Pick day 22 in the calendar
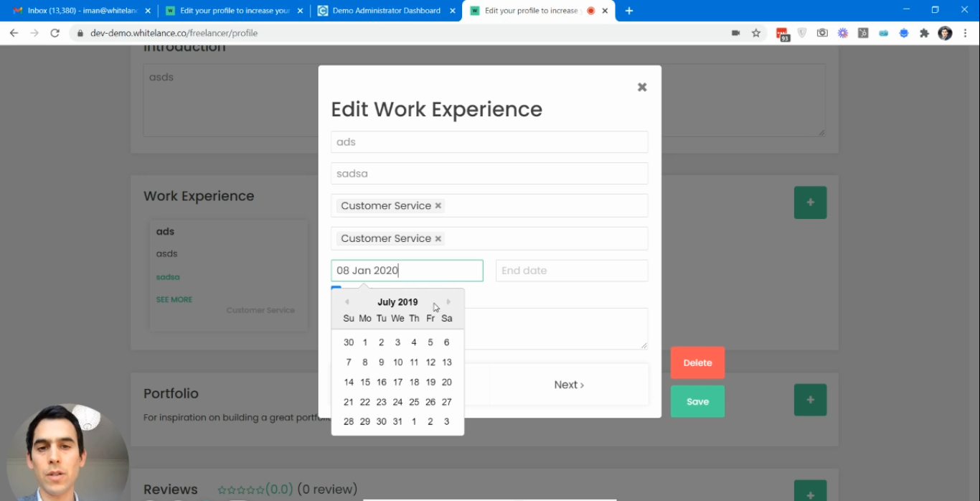Viewport: 980px width, 501px height. (x=365, y=403)
